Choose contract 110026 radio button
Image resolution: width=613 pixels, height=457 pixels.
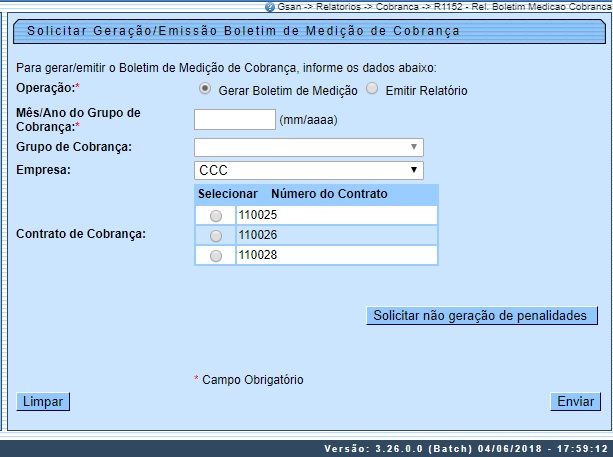pos(215,235)
